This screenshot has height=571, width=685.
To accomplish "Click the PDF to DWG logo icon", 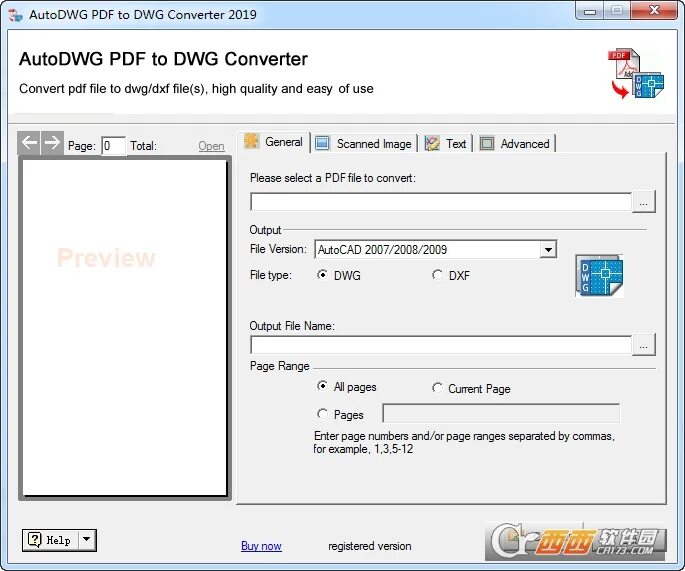I will point(637,73).
